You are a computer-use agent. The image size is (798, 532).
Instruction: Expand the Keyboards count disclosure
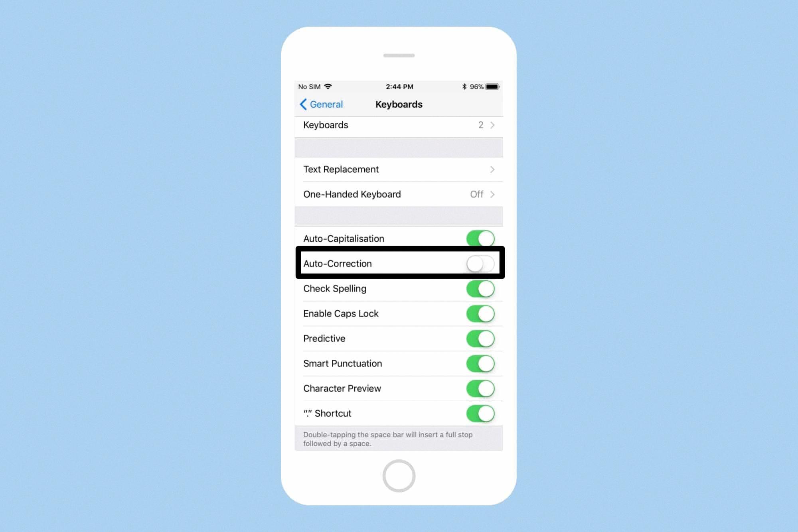click(x=493, y=125)
